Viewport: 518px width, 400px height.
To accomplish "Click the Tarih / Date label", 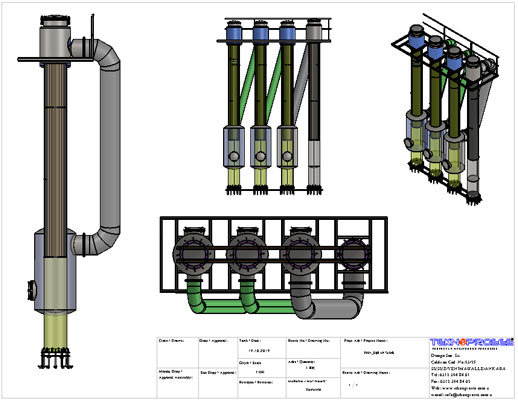I will [249, 341].
